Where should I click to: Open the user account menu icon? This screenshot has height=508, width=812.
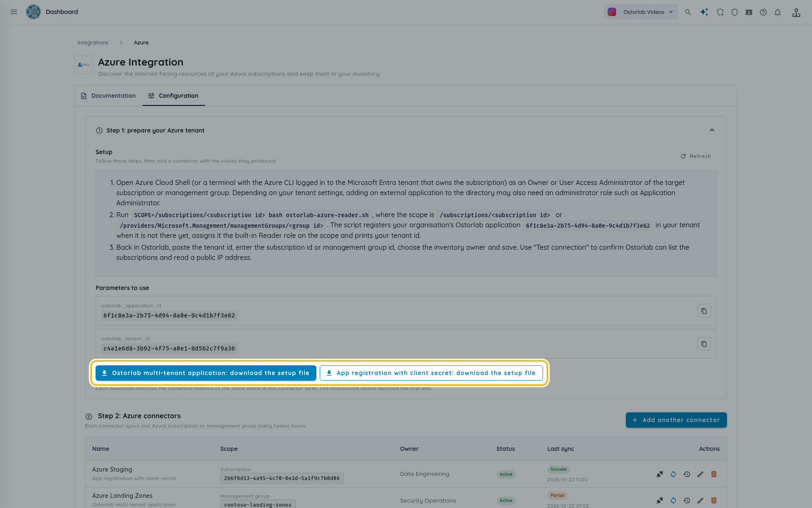[x=796, y=12]
